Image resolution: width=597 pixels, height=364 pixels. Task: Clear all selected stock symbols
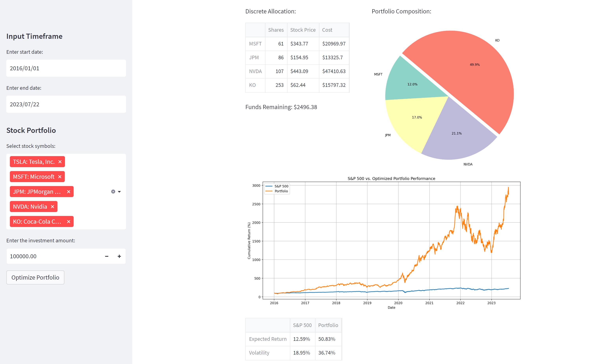pyautogui.click(x=113, y=192)
